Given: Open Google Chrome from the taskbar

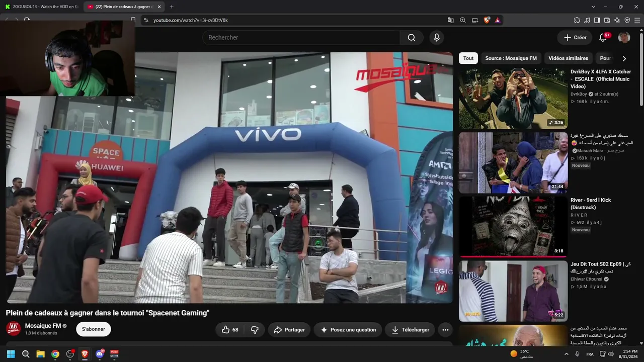Looking at the screenshot, I should 55,354.
